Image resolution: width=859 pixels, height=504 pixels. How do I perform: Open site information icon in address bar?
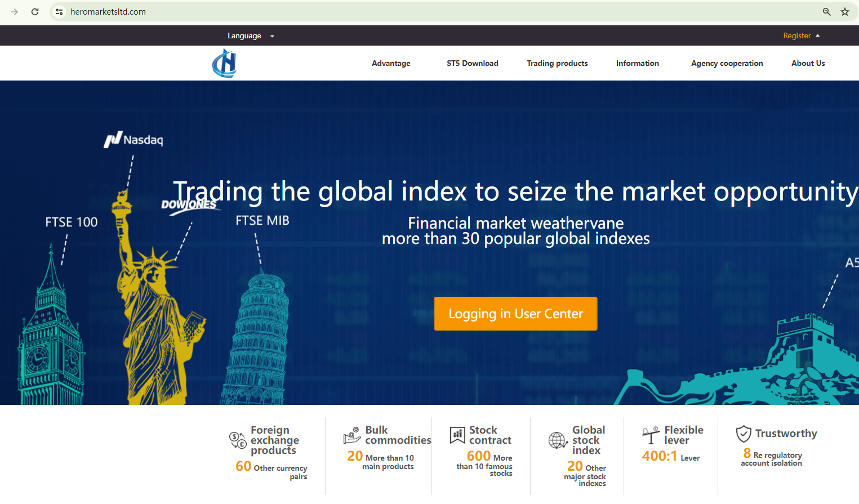pyautogui.click(x=59, y=12)
